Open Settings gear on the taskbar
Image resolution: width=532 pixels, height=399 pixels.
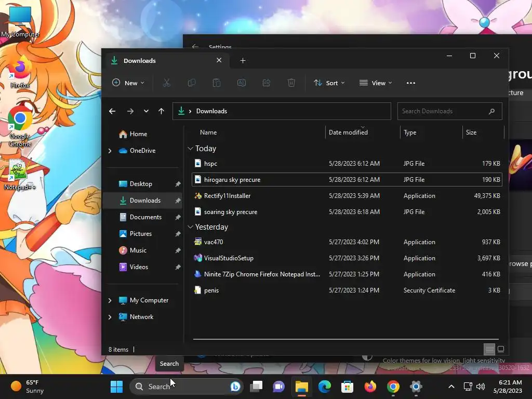pos(416,387)
